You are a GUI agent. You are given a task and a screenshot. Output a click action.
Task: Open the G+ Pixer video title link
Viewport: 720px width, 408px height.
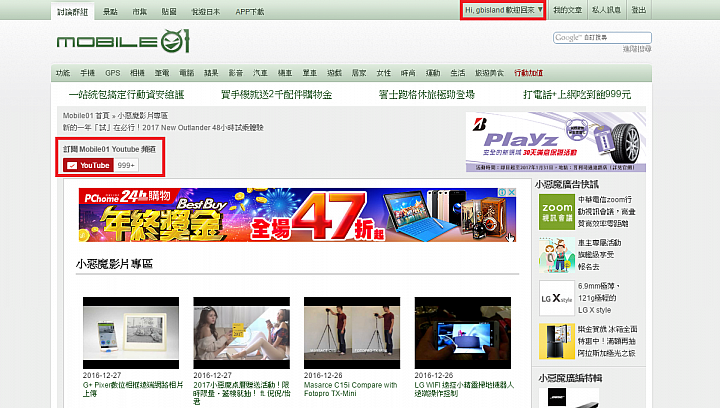(133, 389)
